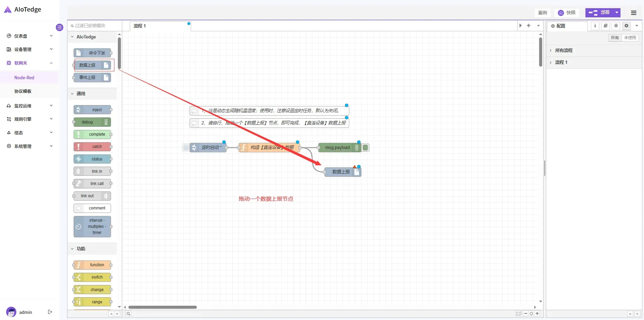Select the function palette node
This screenshot has width=644, height=320.
pos(92,265)
